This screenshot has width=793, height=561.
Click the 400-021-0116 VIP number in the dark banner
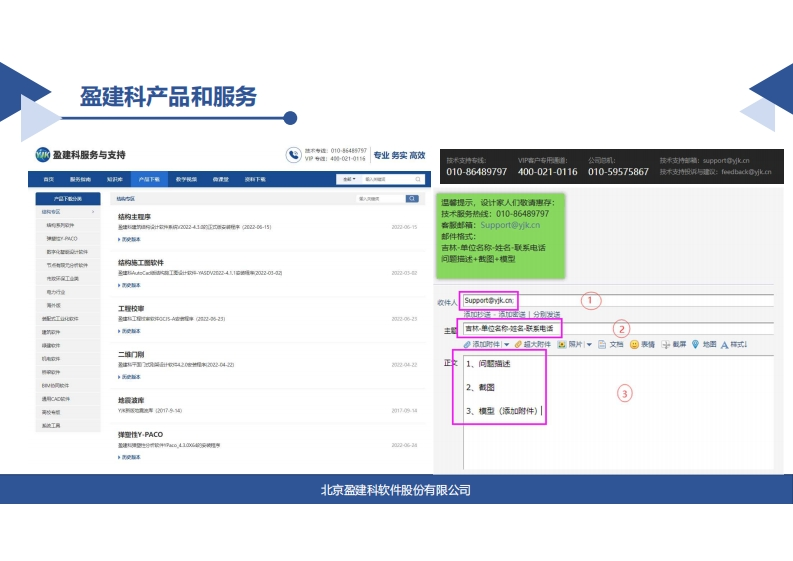[547, 172]
